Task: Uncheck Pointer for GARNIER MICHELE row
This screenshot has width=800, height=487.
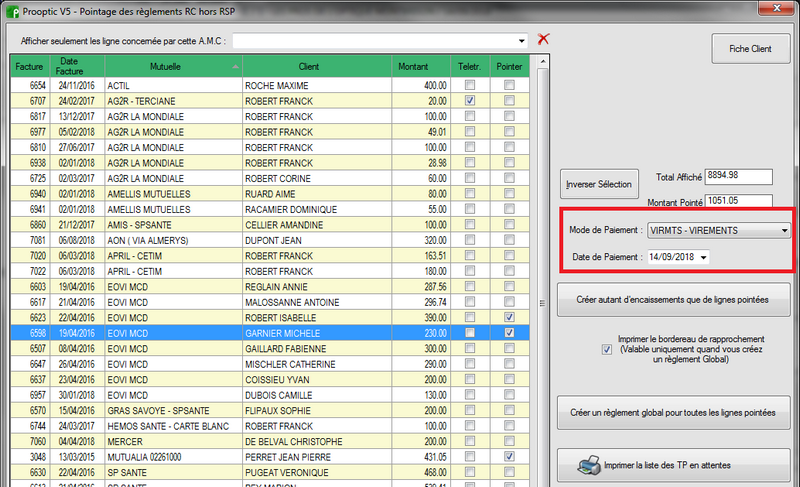Action: [509, 332]
